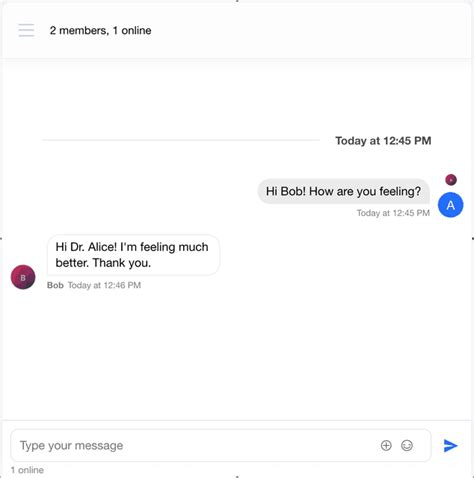Click the "Thank you." text in Bob's reply
474x478 pixels.
(x=122, y=263)
